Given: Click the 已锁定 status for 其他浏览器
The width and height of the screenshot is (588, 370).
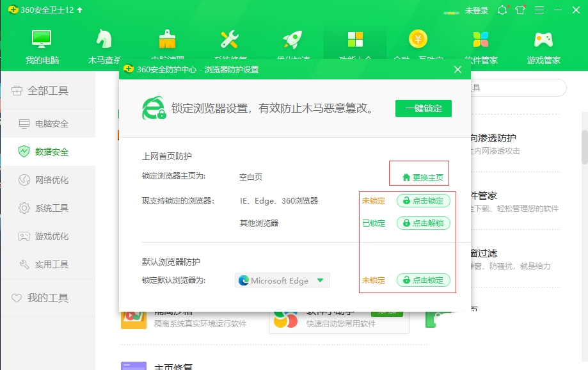Looking at the screenshot, I should (374, 223).
